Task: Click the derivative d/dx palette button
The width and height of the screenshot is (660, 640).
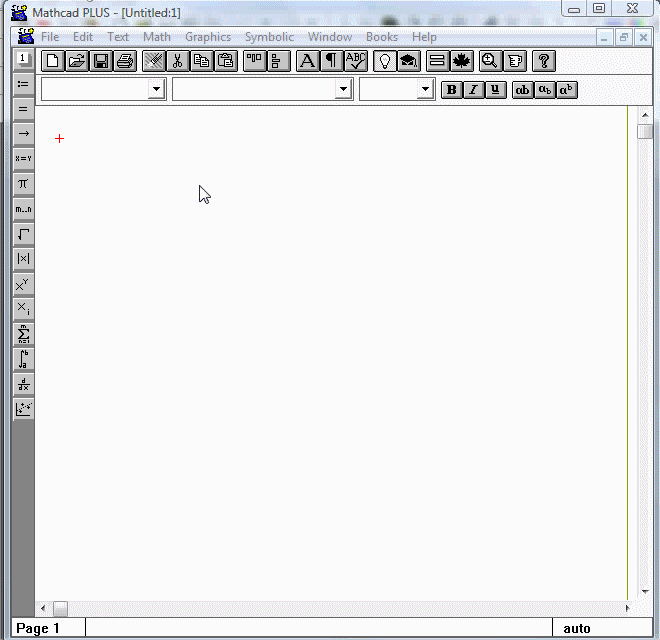Action: tap(23, 384)
